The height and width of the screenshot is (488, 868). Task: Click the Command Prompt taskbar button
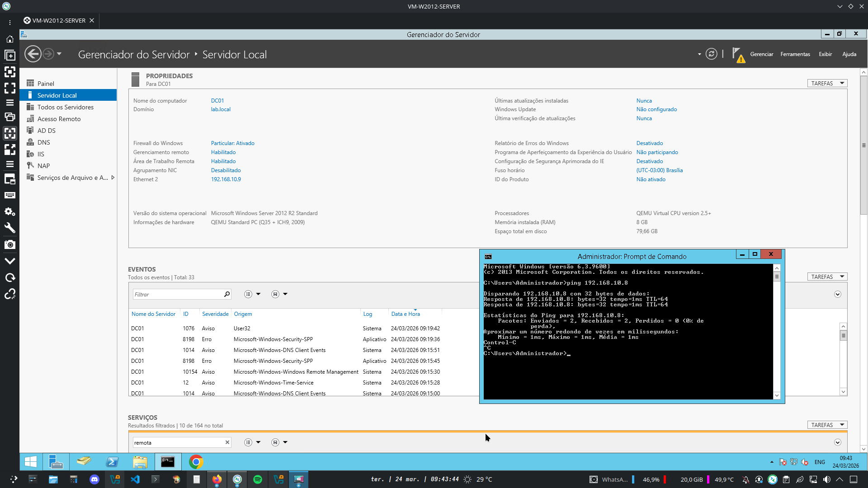[x=168, y=462]
